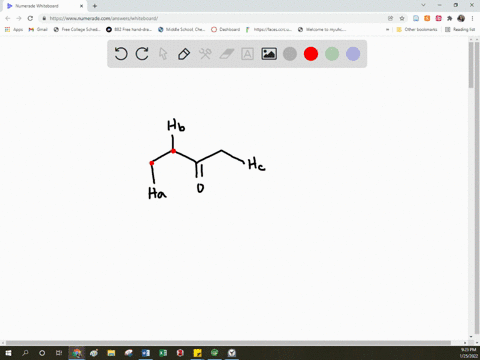Select the eraser tool
Screen dimensions: 480x360
(x=226, y=54)
